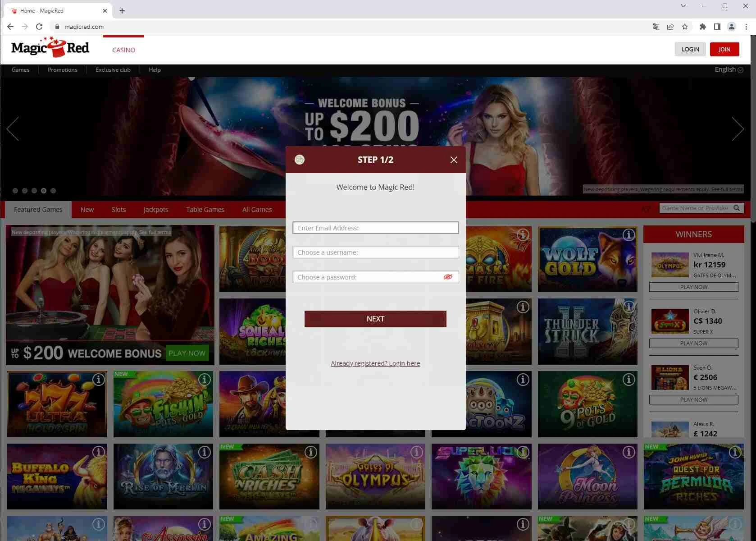Open the CASINO tab
This screenshot has width=756, height=541.
click(123, 50)
